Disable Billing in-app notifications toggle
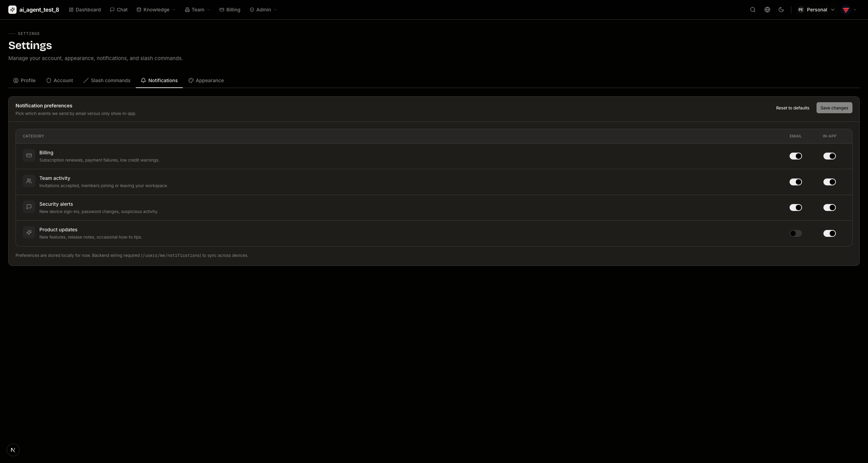This screenshot has width=868, height=463. pos(829,156)
